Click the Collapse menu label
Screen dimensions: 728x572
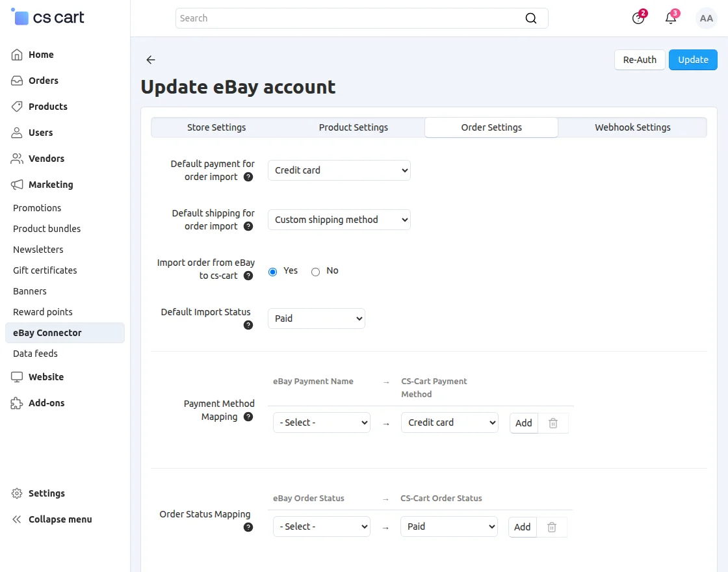(x=60, y=519)
